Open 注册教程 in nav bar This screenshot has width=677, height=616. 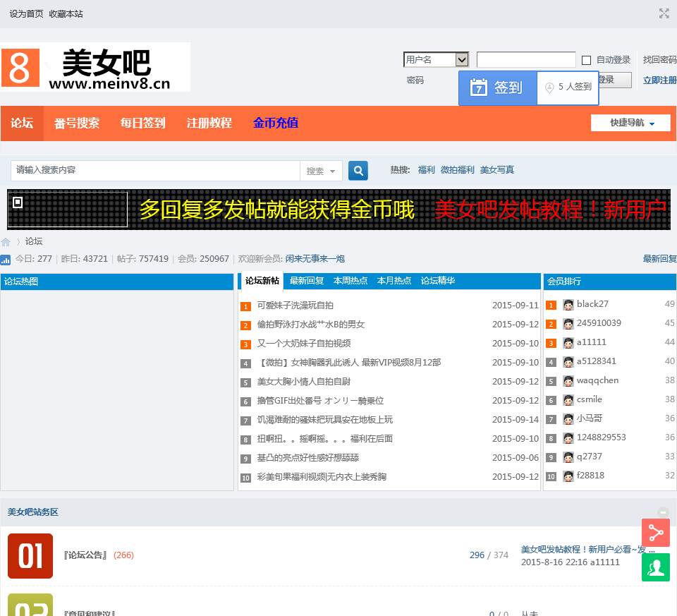pos(209,123)
